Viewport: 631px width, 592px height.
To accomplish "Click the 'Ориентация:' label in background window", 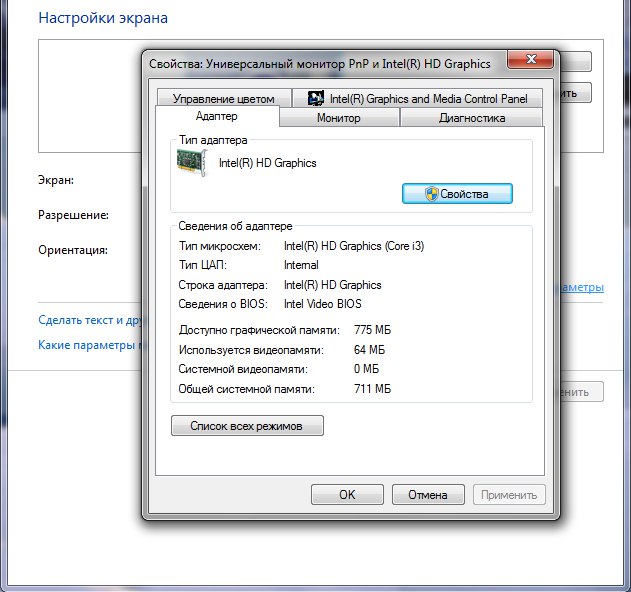I will click(x=73, y=250).
